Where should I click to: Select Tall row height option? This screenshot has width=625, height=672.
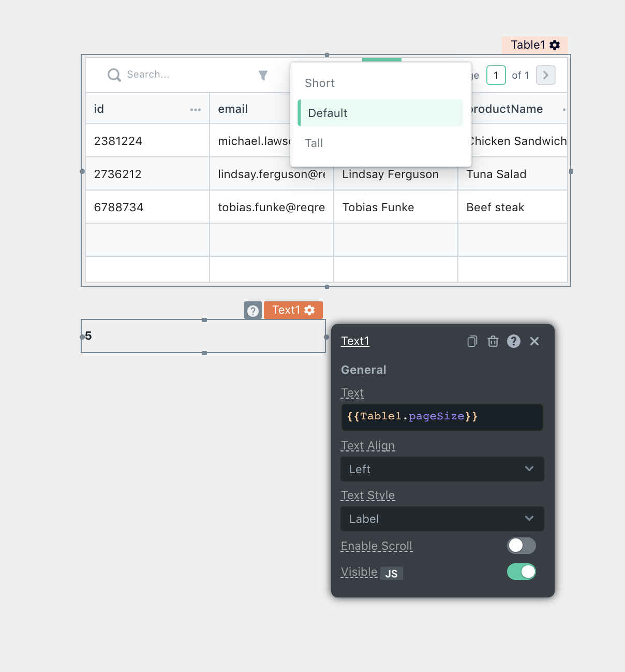[x=381, y=143]
